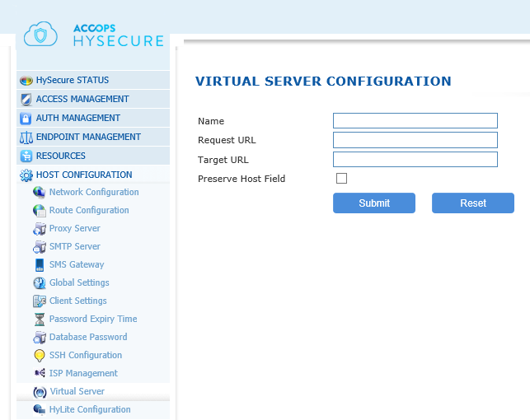Image resolution: width=530 pixels, height=420 pixels.
Task: Click the Password Expiry Time hourglass icon
Action: pos(40,319)
